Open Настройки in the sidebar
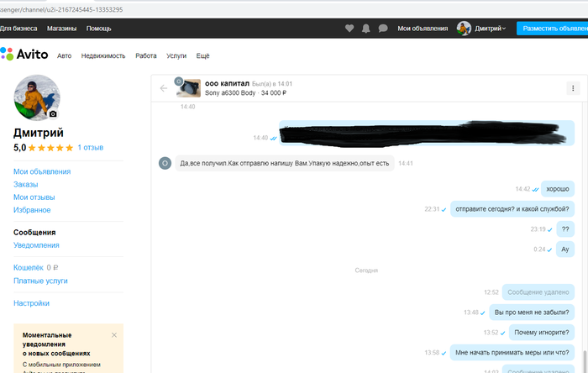588x373 pixels. click(31, 303)
